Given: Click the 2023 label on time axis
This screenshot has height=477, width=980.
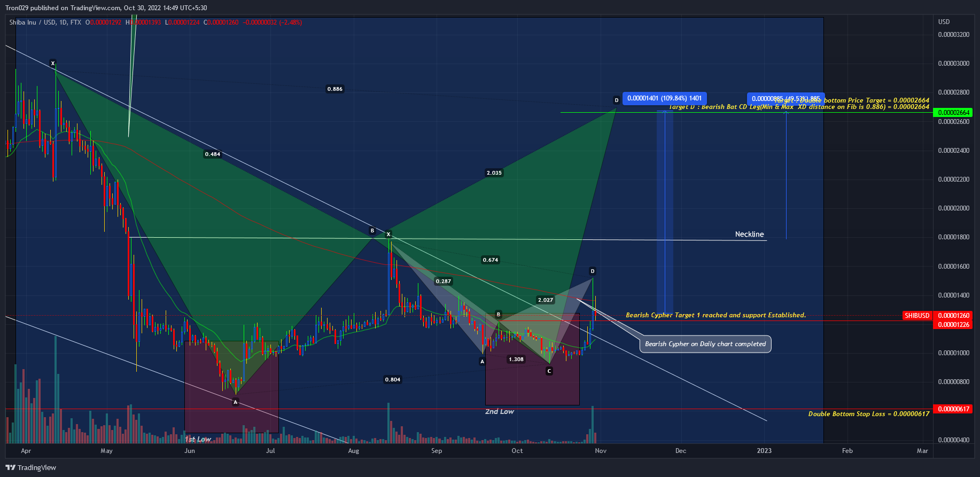Looking at the screenshot, I should tap(764, 451).
